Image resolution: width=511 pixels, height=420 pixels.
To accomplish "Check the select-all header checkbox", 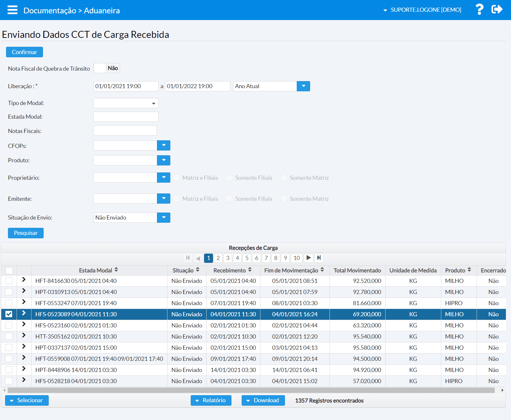I will [9, 270].
